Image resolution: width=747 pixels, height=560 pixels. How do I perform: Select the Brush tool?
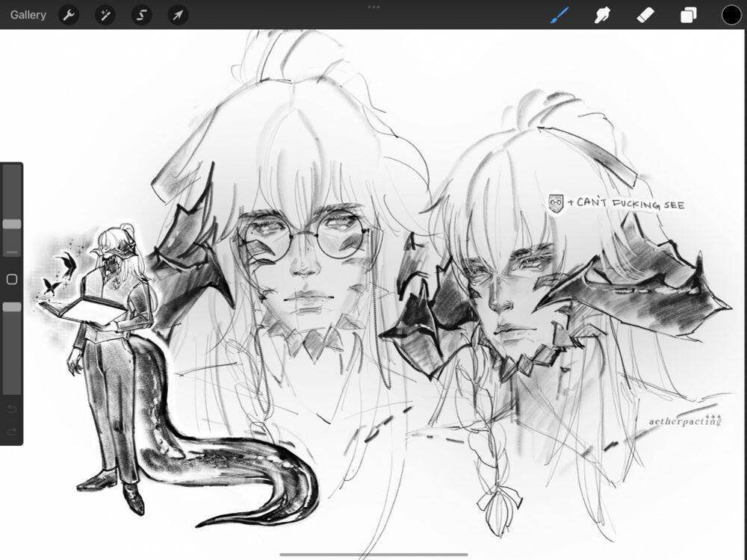tap(560, 15)
